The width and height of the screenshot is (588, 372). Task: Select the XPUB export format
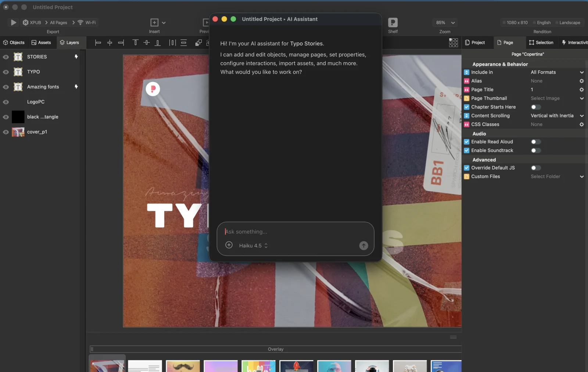point(32,22)
